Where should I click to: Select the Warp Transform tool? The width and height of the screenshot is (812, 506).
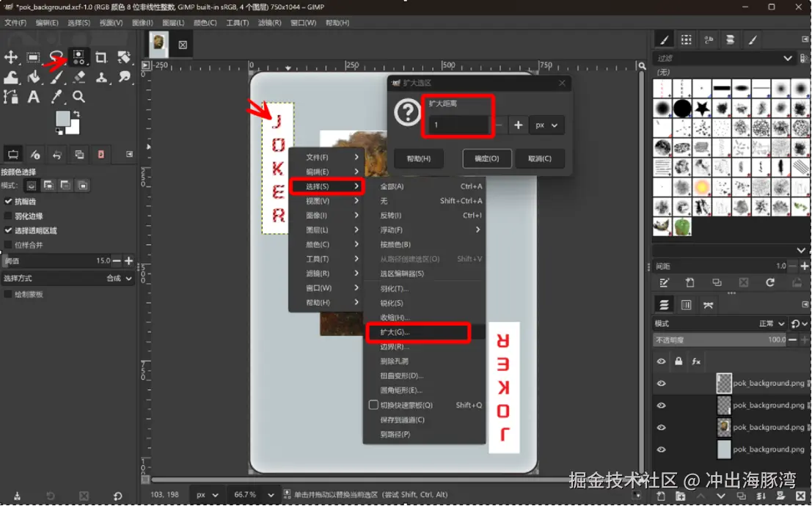(x=11, y=77)
